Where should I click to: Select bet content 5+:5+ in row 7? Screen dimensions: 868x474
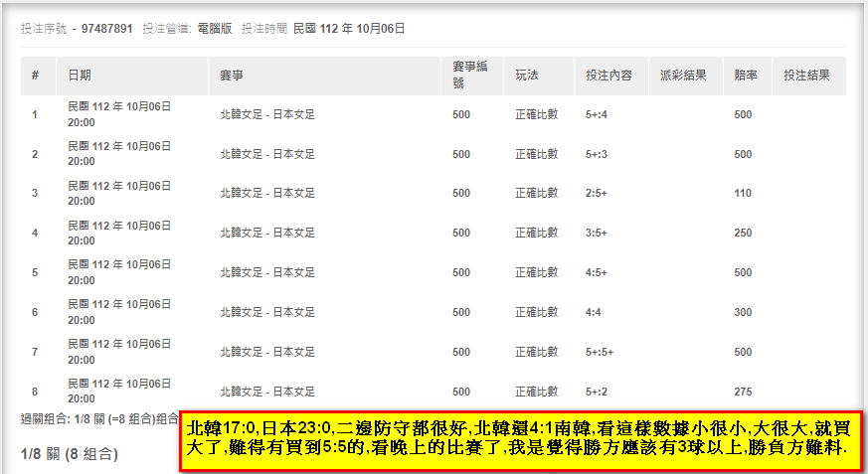[x=600, y=353]
